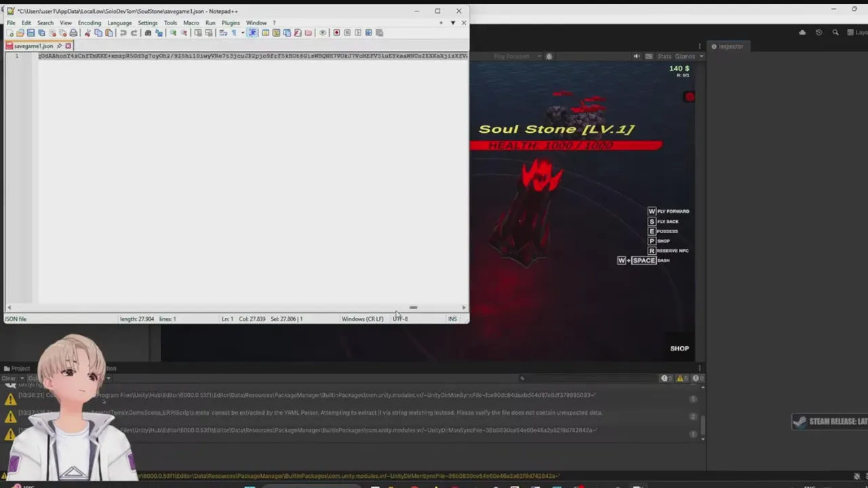Click the Save All icon in Notepad++
Screen dimensions: 868x488
tap(41, 33)
